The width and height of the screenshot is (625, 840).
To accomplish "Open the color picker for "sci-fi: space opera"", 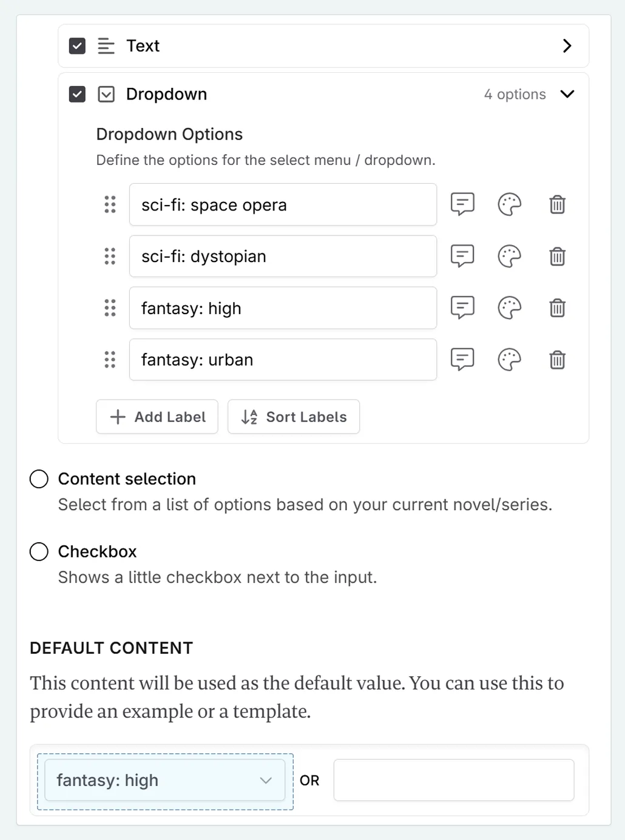I will (509, 204).
